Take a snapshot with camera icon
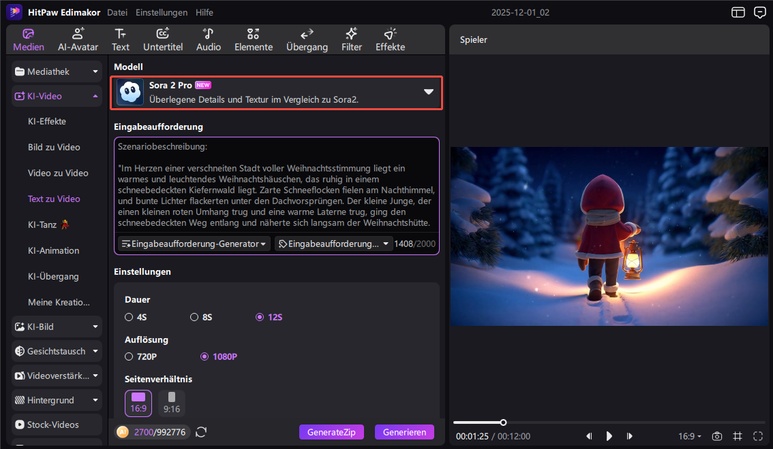 (x=717, y=436)
